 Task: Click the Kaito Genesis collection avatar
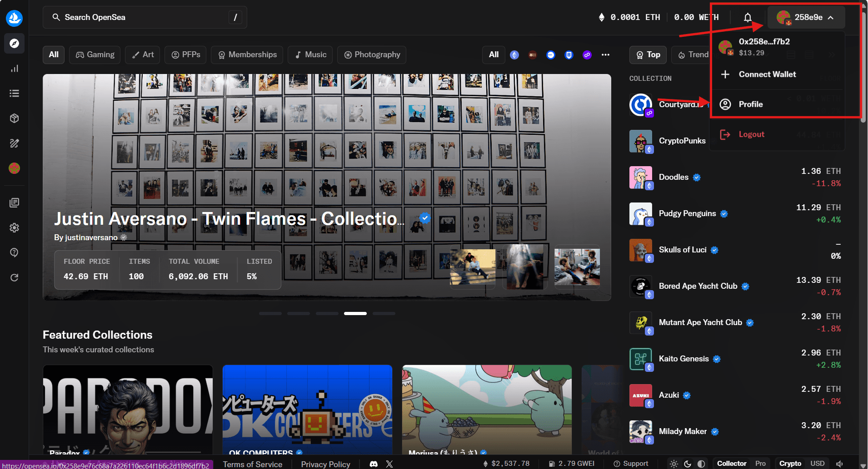pos(641,359)
